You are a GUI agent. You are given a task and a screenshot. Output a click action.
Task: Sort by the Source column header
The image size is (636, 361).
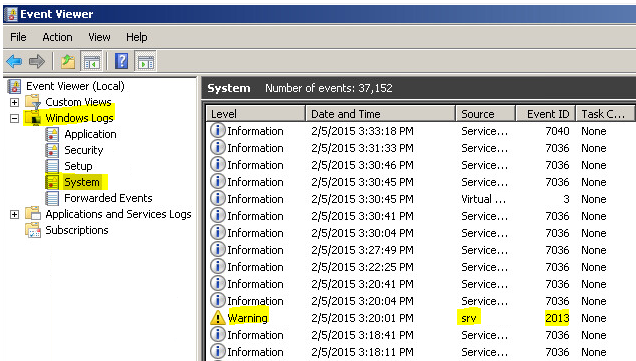click(x=486, y=114)
